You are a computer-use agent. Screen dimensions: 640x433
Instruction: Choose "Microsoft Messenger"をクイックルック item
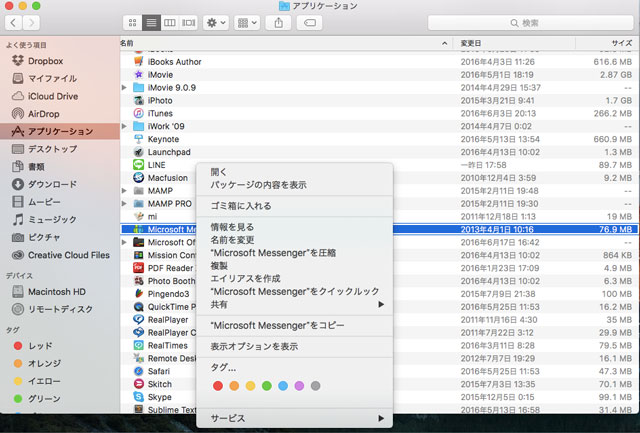pos(295,291)
